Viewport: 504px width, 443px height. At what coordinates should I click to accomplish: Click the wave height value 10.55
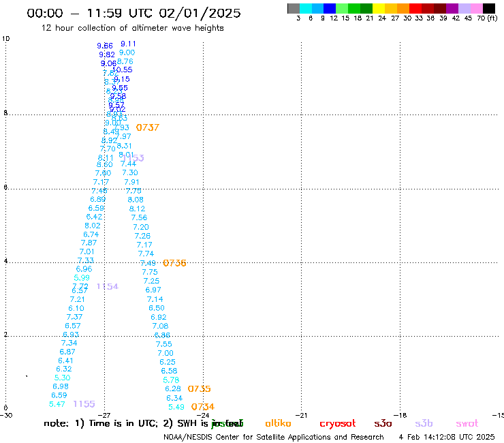click(x=123, y=70)
